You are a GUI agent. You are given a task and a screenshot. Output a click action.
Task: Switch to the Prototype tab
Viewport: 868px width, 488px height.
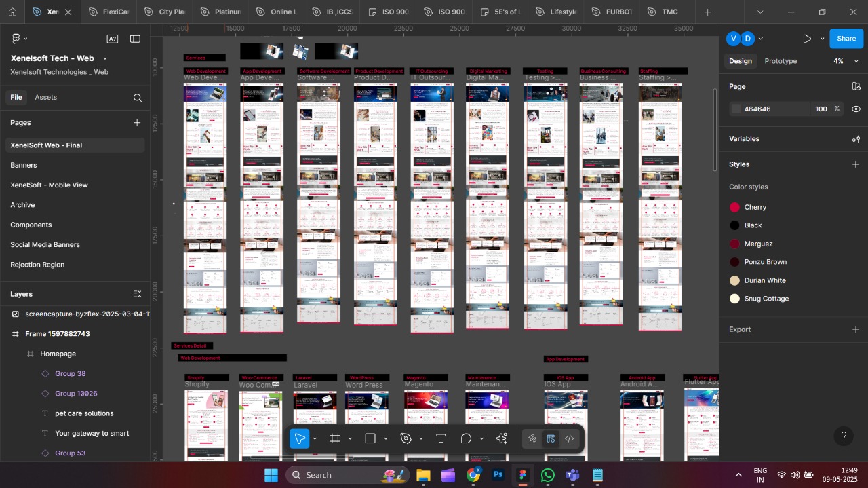(x=781, y=61)
